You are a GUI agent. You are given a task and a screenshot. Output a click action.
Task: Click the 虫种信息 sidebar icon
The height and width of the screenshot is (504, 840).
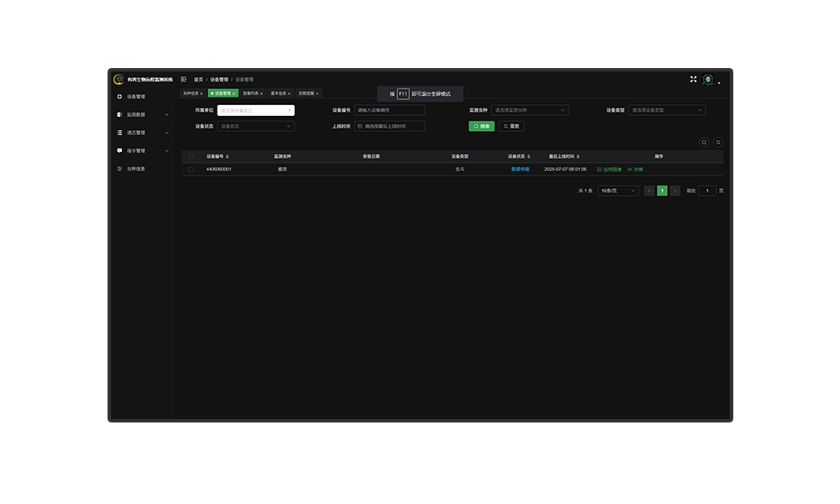coord(119,169)
